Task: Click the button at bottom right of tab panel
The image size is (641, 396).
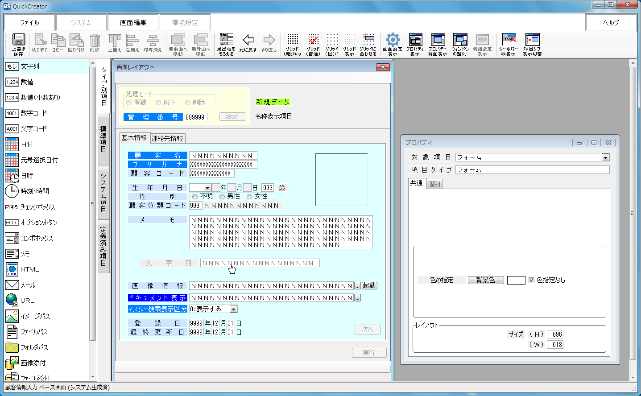Action: (367, 329)
